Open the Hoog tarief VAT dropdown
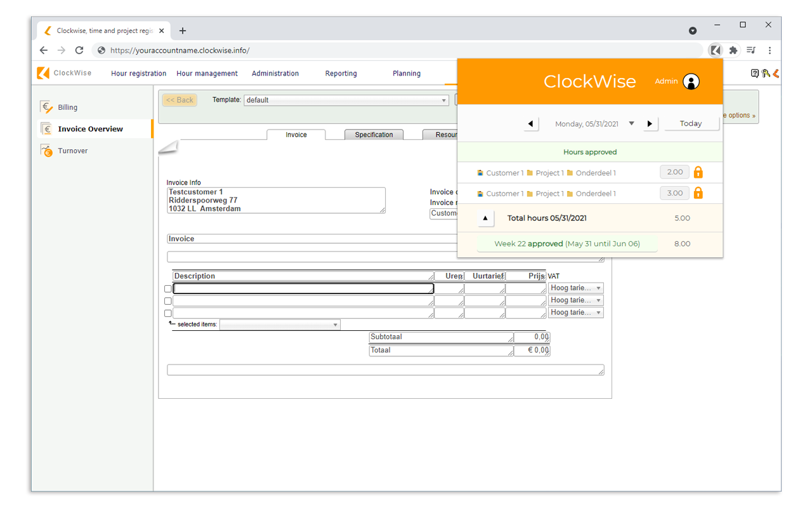 click(x=596, y=288)
